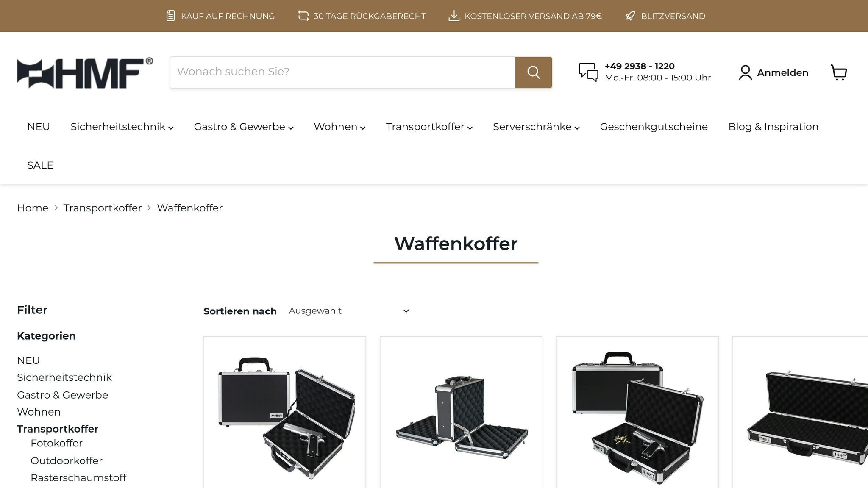Click the Kostenloser Versand download icon

click(x=454, y=16)
